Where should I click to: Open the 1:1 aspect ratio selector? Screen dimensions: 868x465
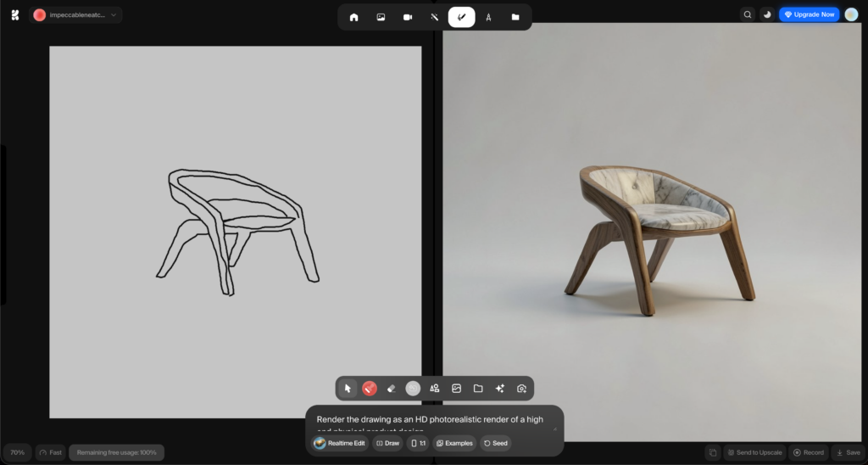tap(418, 443)
